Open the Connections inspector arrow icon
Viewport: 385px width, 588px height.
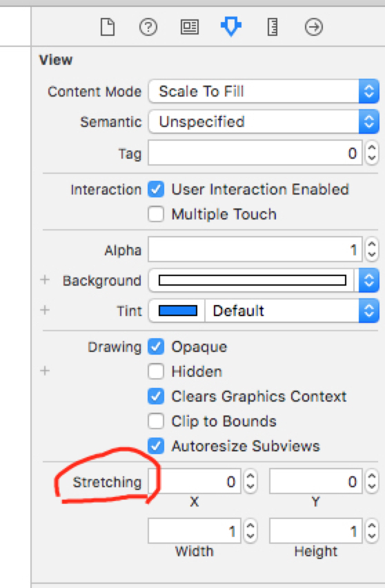(314, 27)
